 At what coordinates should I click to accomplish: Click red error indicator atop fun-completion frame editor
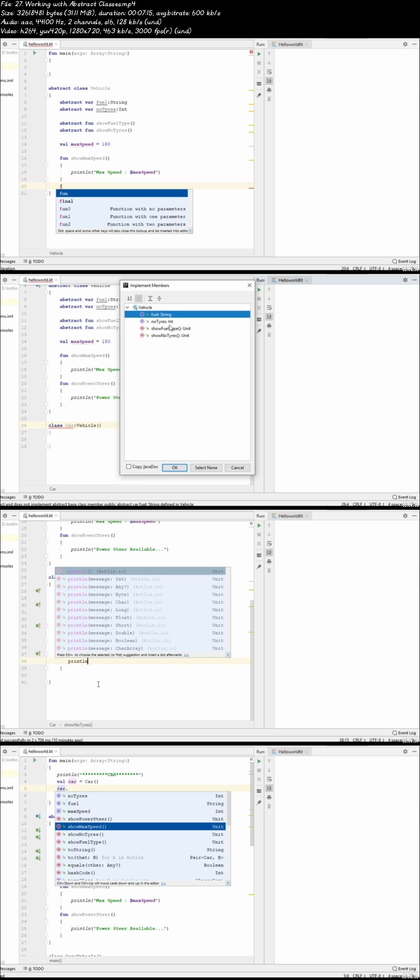pyautogui.click(x=251, y=52)
